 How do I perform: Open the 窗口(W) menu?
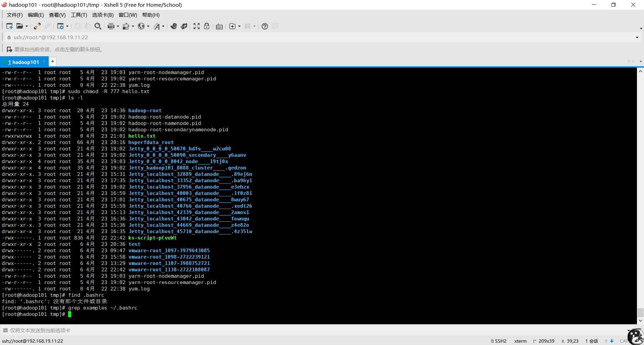(x=128, y=15)
